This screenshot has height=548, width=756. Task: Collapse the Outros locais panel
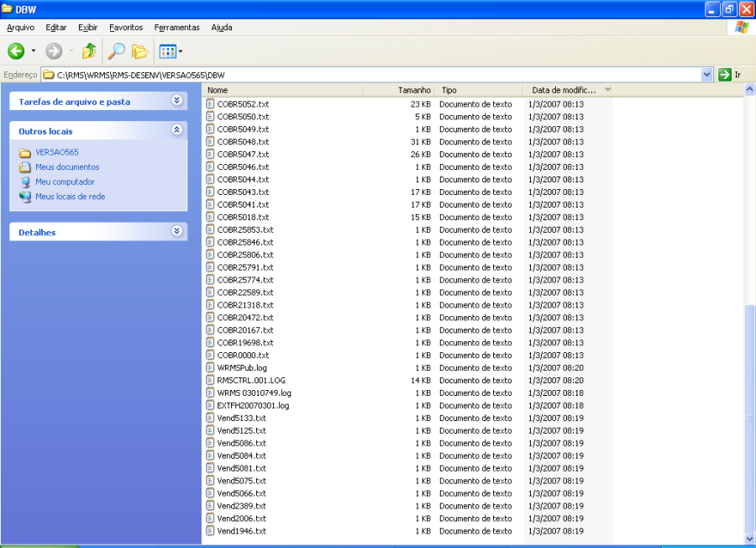[x=177, y=129]
